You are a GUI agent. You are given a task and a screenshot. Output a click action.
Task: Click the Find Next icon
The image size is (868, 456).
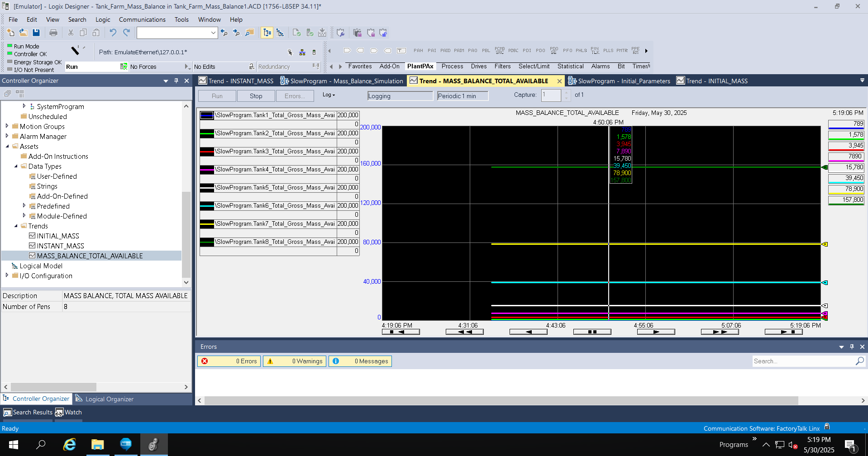coord(236,33)
